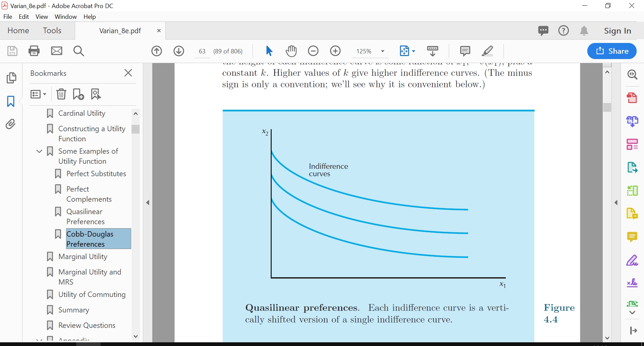The width and height of the screenshot is (644, 346).
Task: Select the Quasilinear Preferences bookmark
Action: 86,216
